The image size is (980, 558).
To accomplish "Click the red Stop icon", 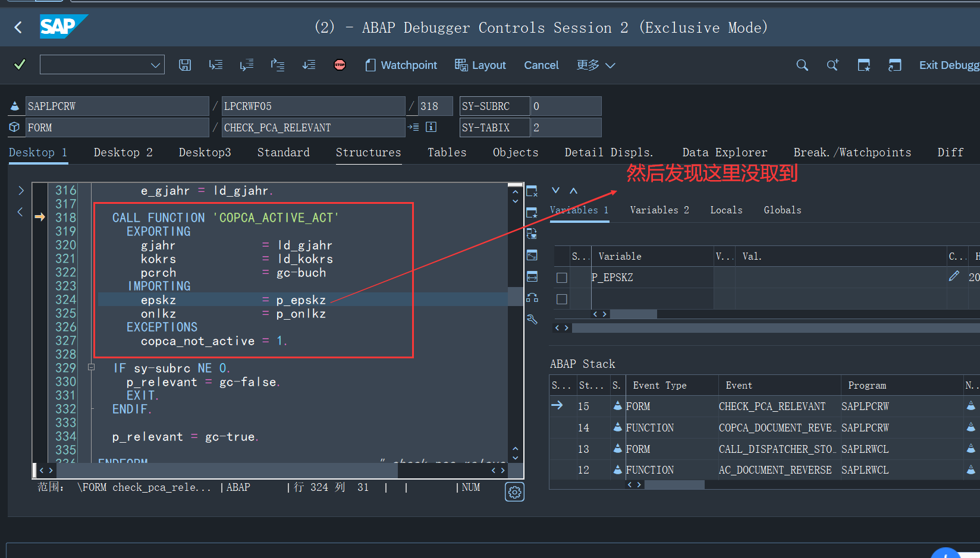I will tap(340, 65).
